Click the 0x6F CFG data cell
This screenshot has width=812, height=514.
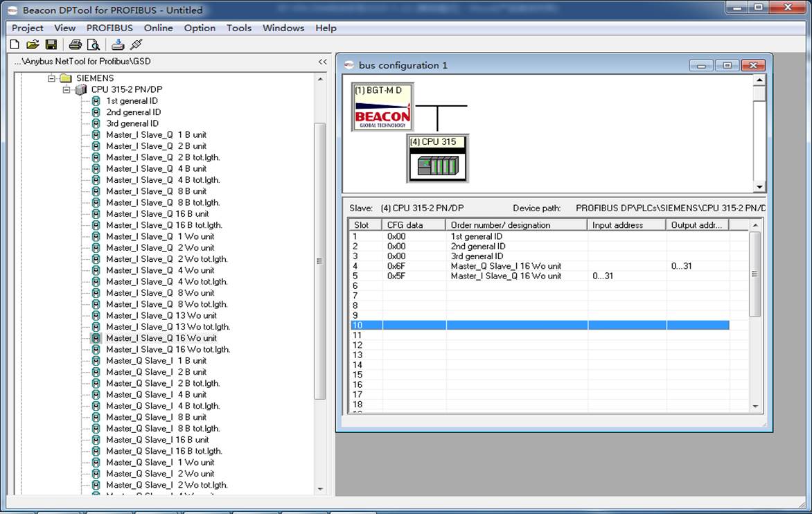tap(396, 266)
